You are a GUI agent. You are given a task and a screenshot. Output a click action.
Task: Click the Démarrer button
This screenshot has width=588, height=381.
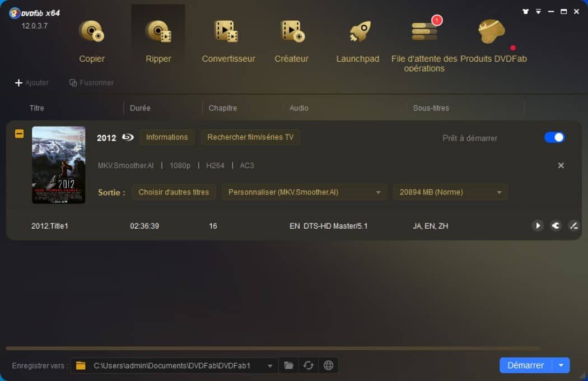click(x=525, y=365)
